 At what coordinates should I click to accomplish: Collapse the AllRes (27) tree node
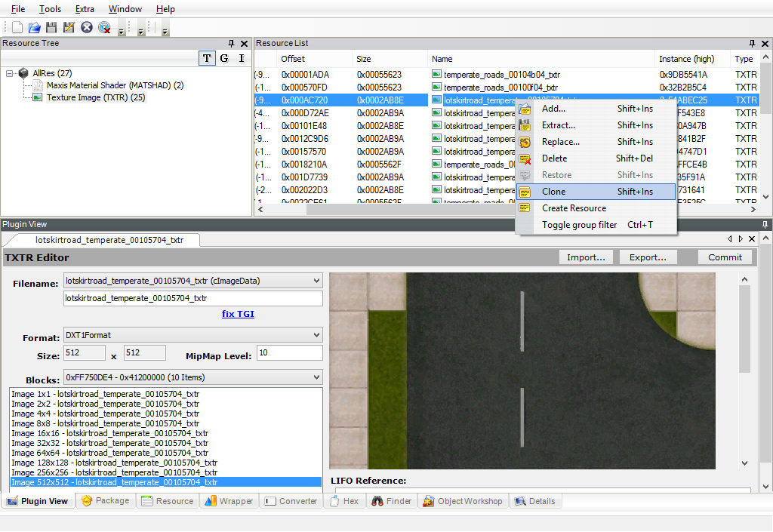click(9, 73)
